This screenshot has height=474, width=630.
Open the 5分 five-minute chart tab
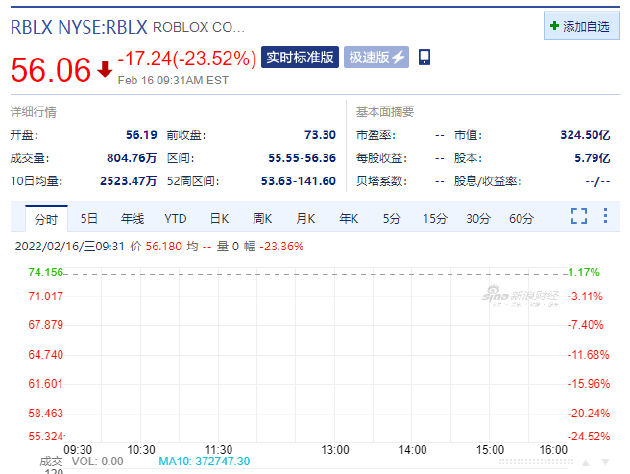391,219
